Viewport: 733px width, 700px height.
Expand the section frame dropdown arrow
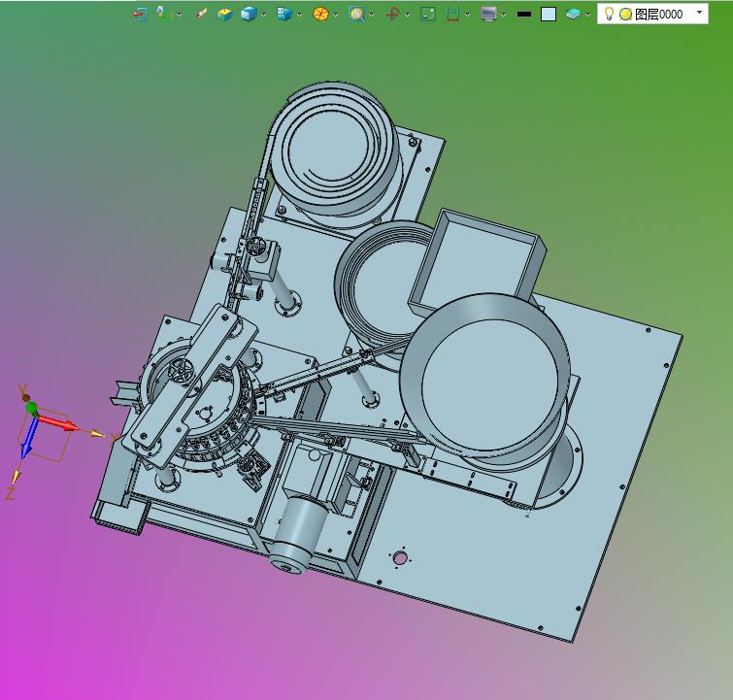pyautogui.click(x=468, y=15)
